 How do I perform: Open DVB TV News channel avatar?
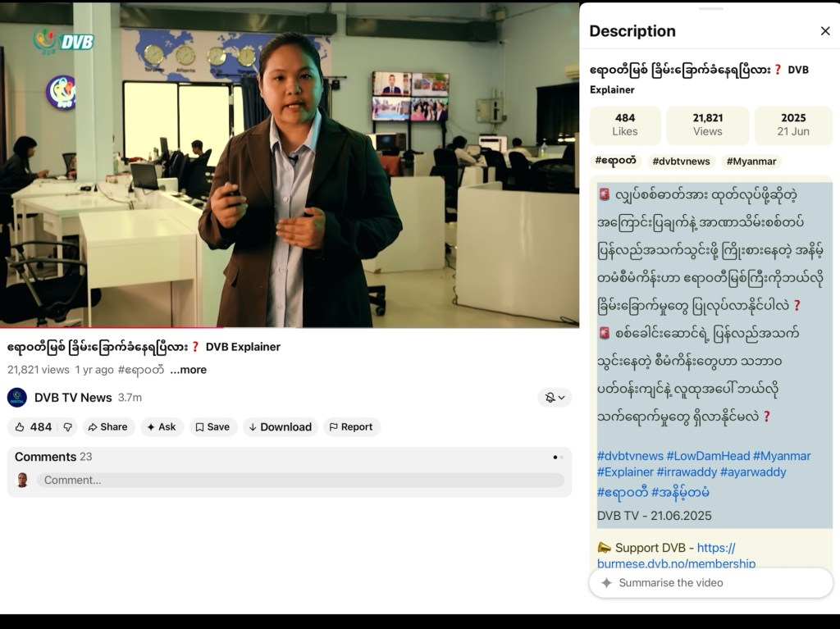17,398
